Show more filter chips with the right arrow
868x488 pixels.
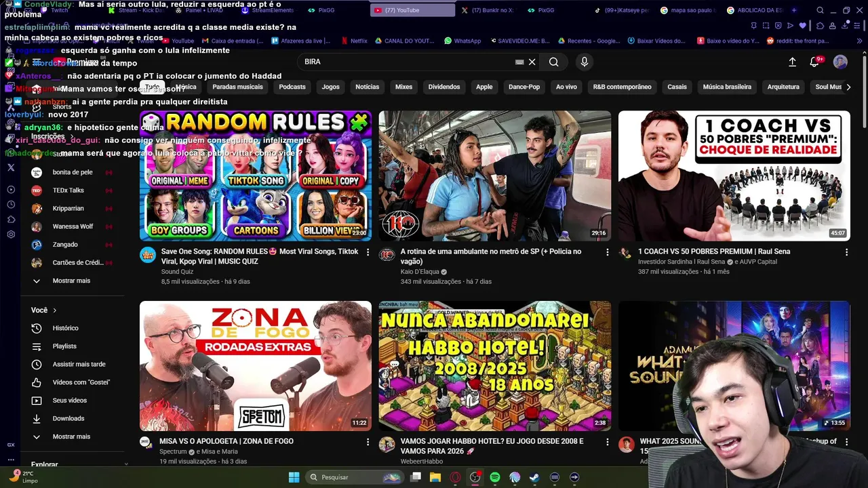[x=848, y=87]
